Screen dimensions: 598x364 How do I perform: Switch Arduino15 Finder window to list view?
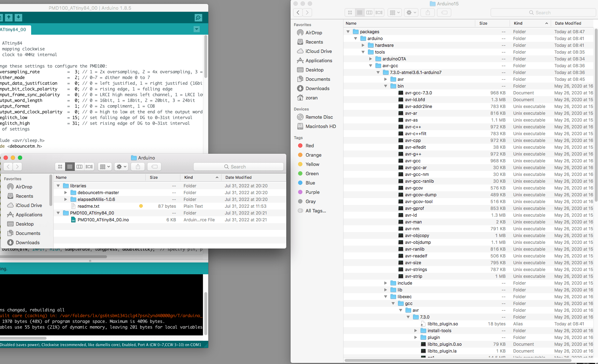(360, 13)
